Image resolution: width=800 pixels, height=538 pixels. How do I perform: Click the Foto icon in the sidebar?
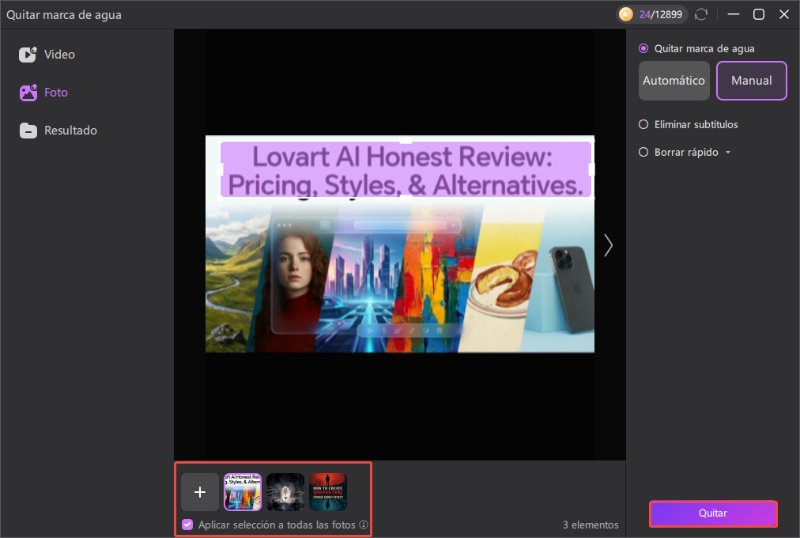click(x=28, y=93)
